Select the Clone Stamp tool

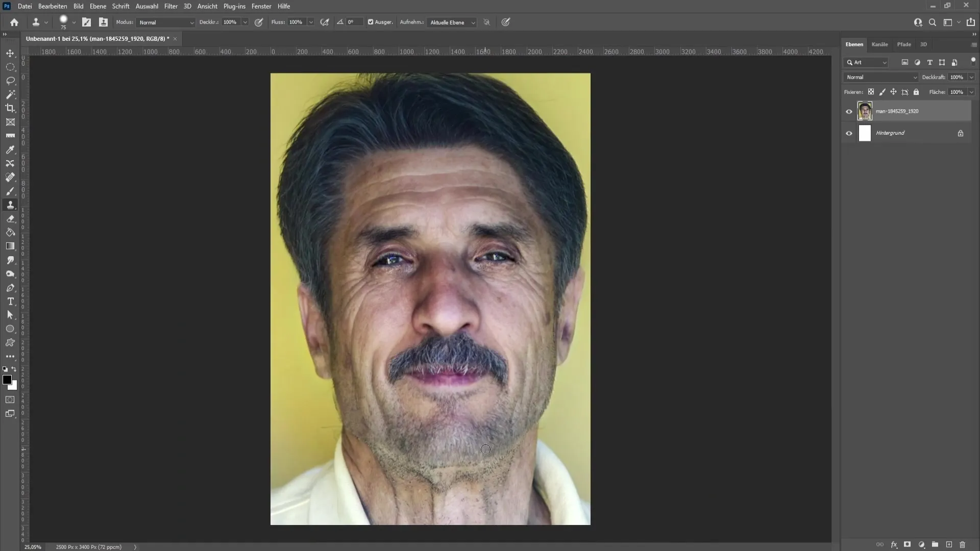[10, 205]
